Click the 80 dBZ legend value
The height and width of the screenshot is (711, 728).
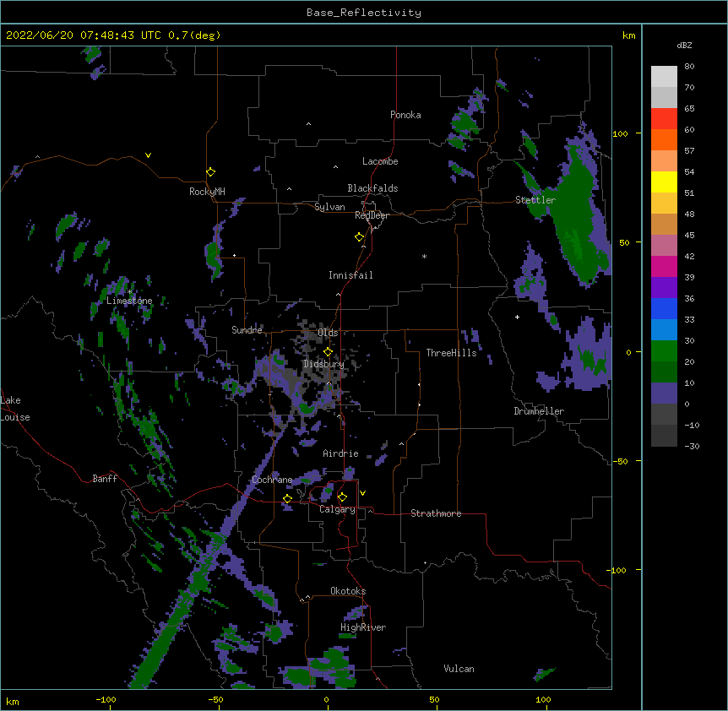[689, 67]
